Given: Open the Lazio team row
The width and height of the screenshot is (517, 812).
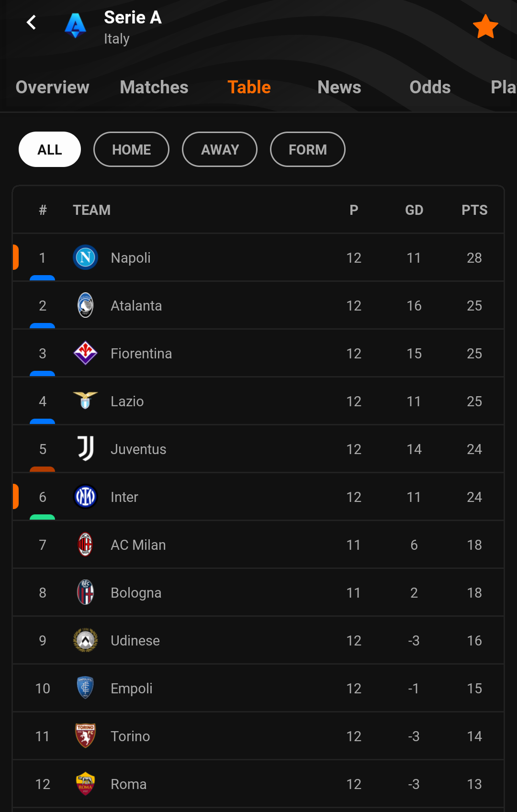Looking at the screenshot, I should click(x=258, y=401).
